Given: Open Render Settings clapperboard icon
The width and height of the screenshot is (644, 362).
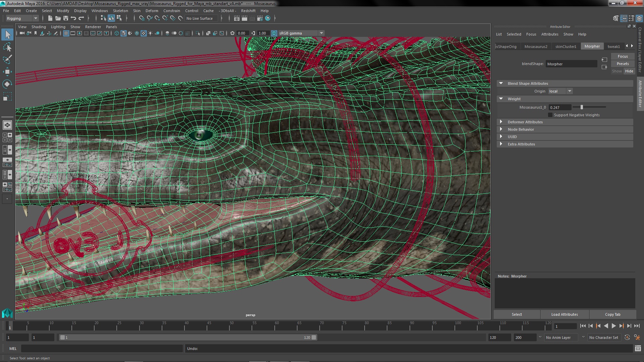Looking at the screenshot, I should click(260, 18).
